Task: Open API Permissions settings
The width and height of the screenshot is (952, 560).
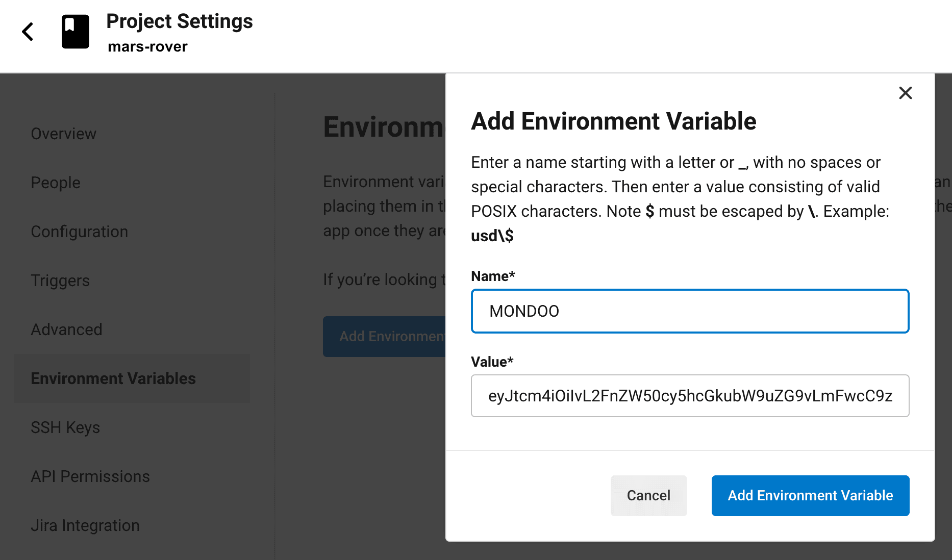Action: [x=90, y=476]
